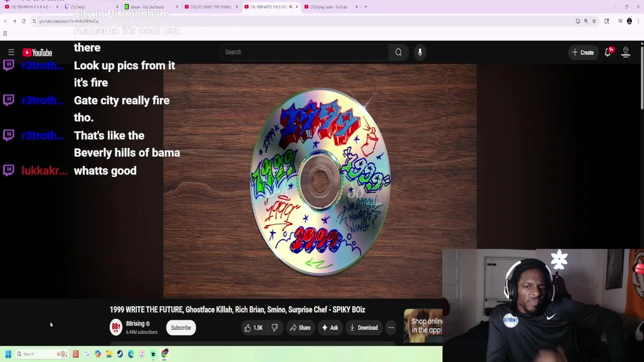Image resolution: width=644 pixels, height=362 pixels.
Task: Dislike the video with thumbs down
Action: pyautogui.click(x=275, y=328)
